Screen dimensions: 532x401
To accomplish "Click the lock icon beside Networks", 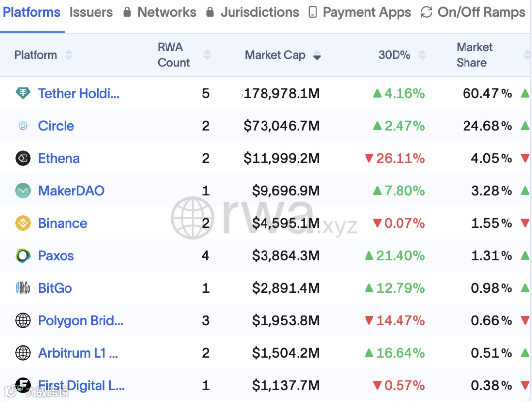I will pos(127,12).
